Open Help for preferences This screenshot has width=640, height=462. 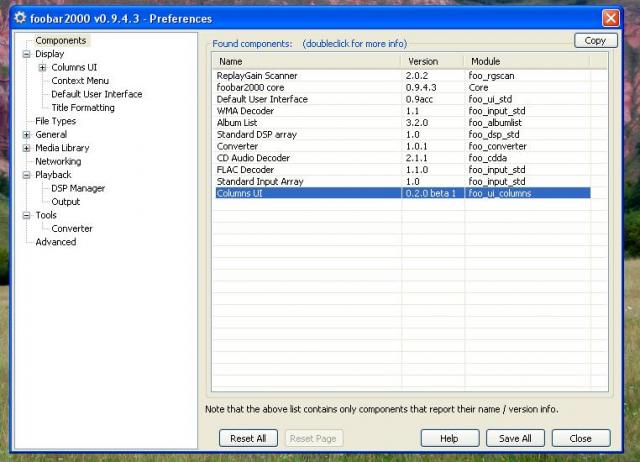[x=449, y=438]
